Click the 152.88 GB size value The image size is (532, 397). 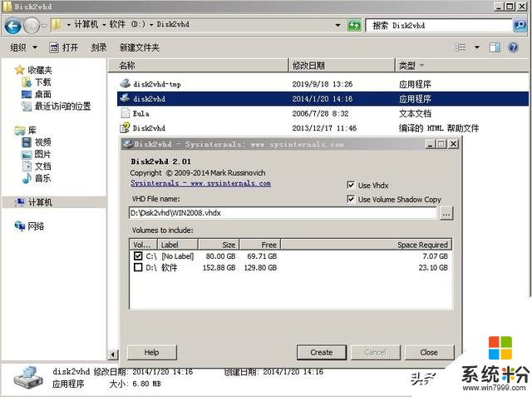[x=219, y=268]
